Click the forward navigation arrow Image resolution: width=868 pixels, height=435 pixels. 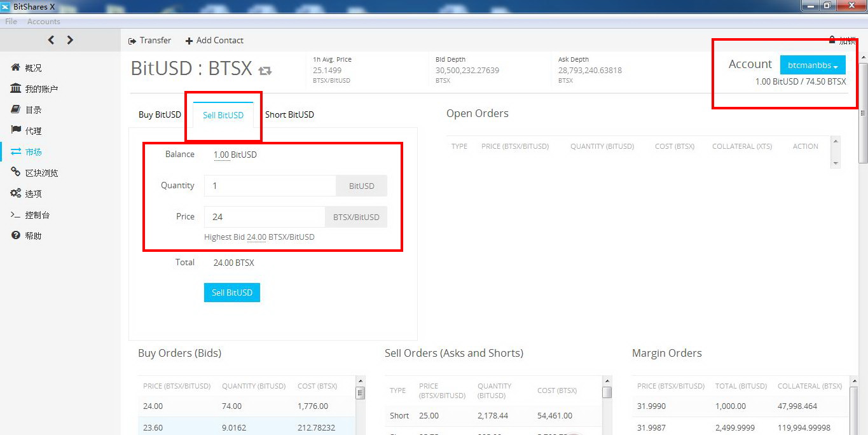pyautogui.click(x=70, y=40)
